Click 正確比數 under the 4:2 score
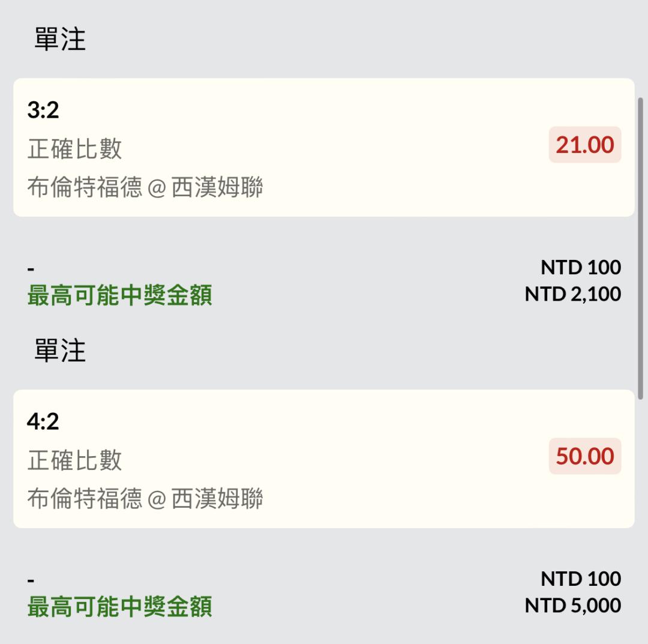 74,460
